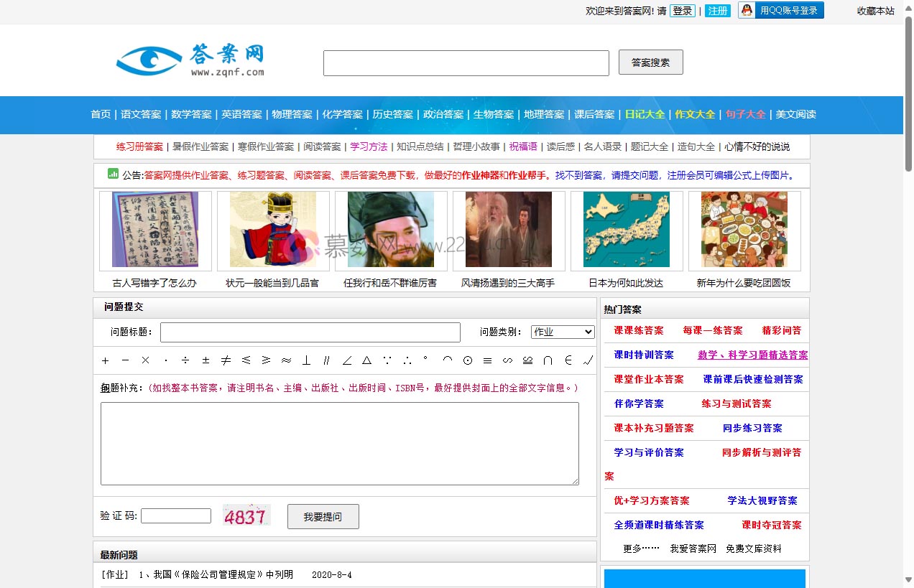
Task: Open the 问题类别 category dropdown
Action: (563, 332)
